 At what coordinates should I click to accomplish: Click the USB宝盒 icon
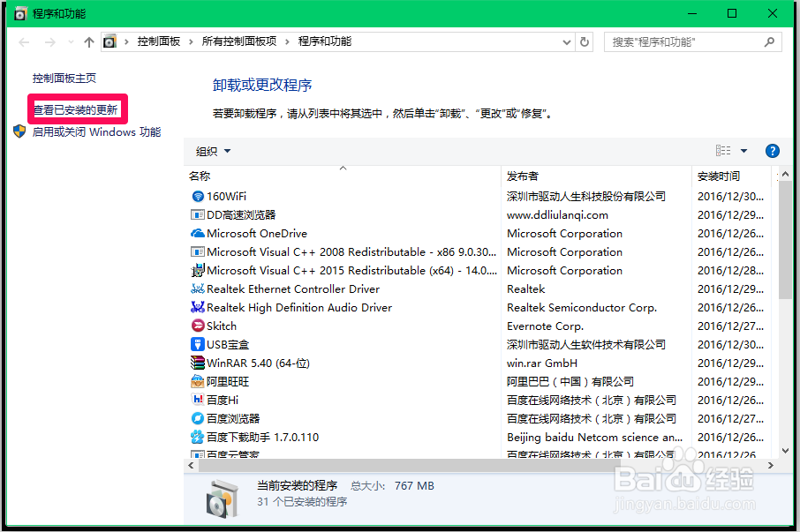[198, 344]
